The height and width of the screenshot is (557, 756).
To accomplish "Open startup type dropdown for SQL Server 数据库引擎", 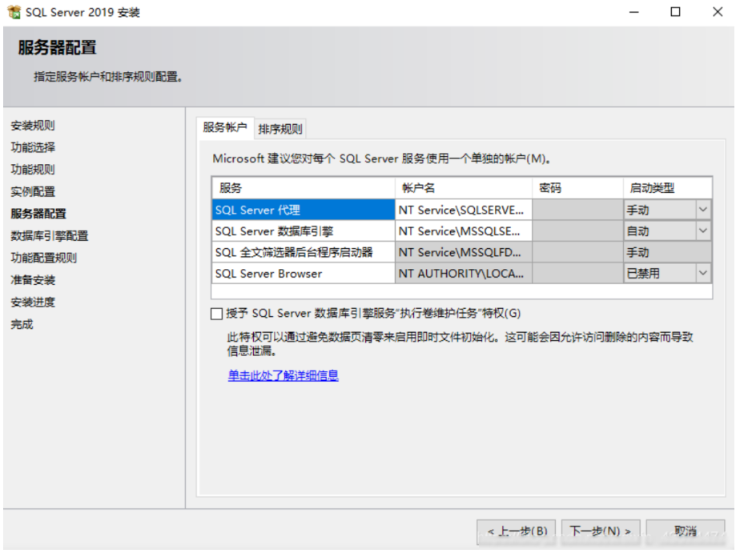I will [x=703, y=230].
